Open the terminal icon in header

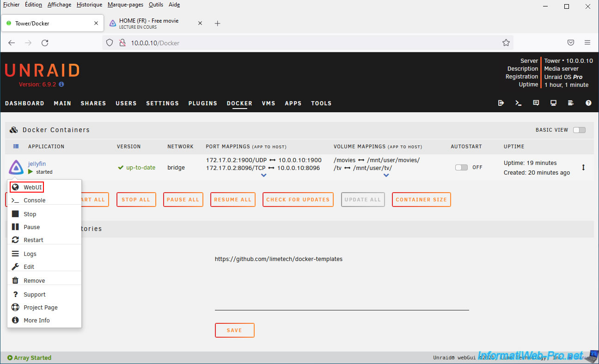point(519,103)
